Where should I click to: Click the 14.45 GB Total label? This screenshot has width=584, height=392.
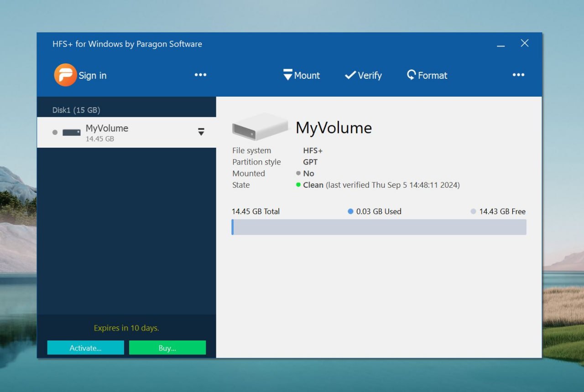(x=255, y=211)
